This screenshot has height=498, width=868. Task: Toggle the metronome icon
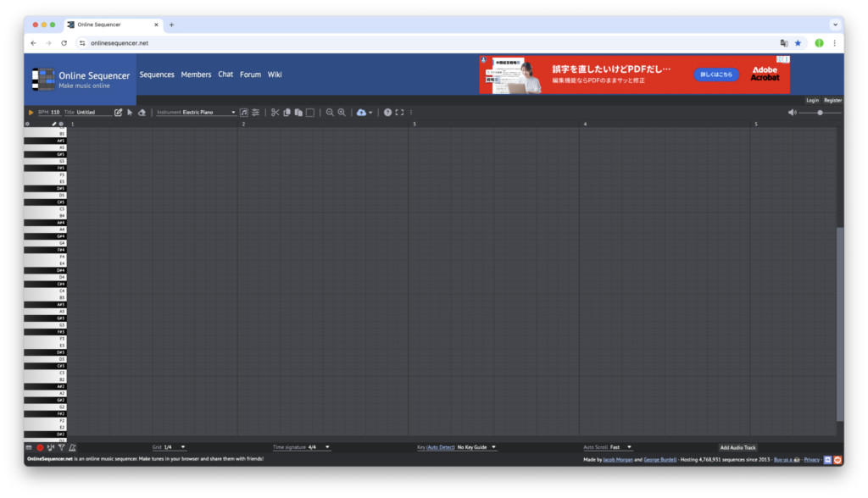pos(72,447)
